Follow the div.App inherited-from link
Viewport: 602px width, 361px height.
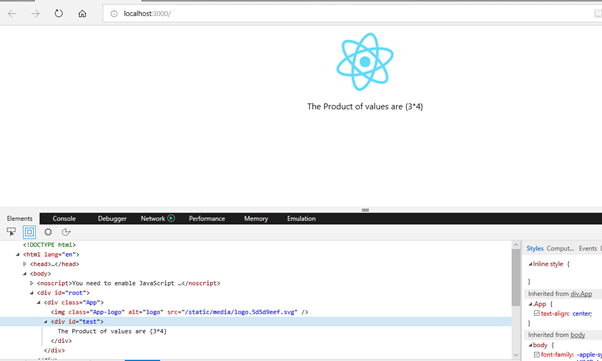(x=581, y=294)
